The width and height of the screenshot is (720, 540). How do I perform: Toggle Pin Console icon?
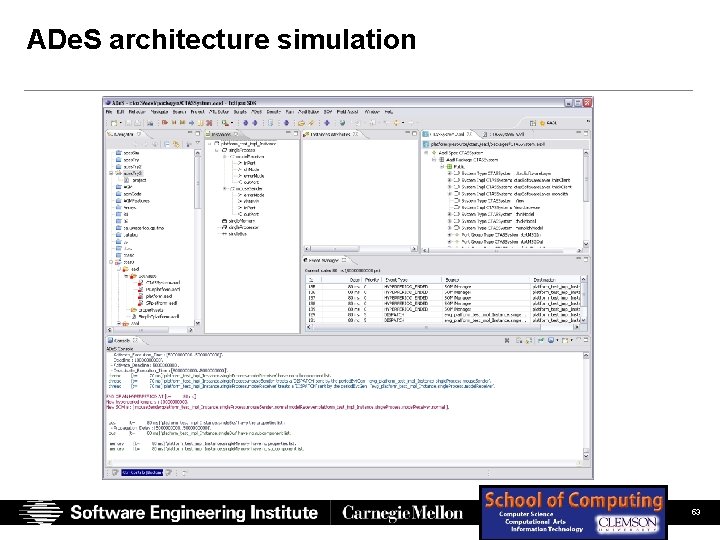(x=540, y=341)
